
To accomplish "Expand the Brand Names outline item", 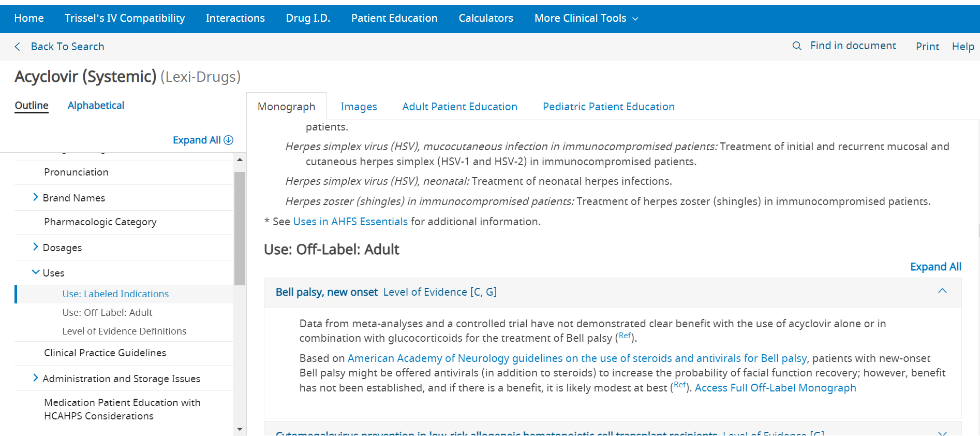I will 35,197.
